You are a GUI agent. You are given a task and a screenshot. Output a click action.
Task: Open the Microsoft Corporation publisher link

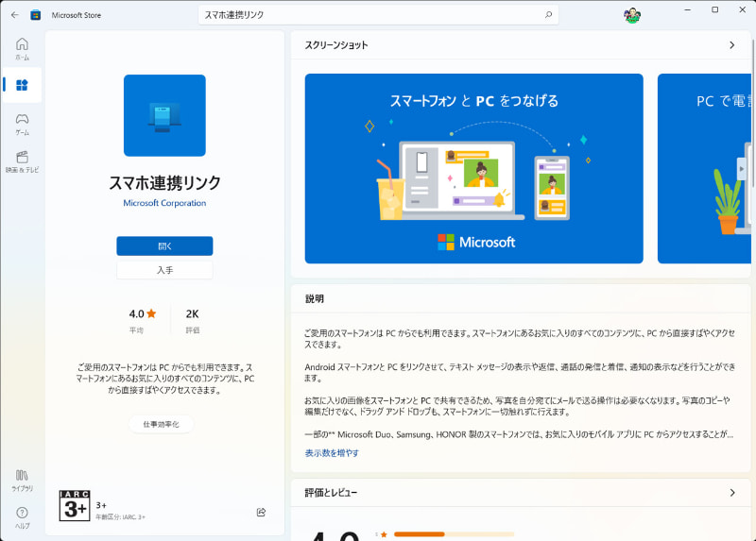point(164,203)
